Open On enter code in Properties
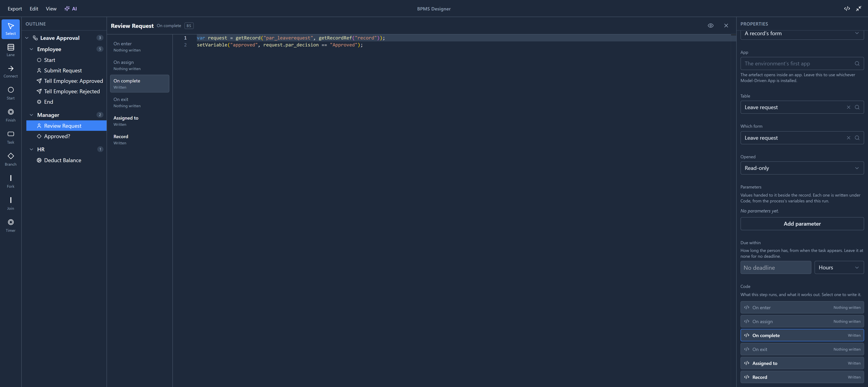The width and height of the screenshot is (868, 387). coord(802,308)
